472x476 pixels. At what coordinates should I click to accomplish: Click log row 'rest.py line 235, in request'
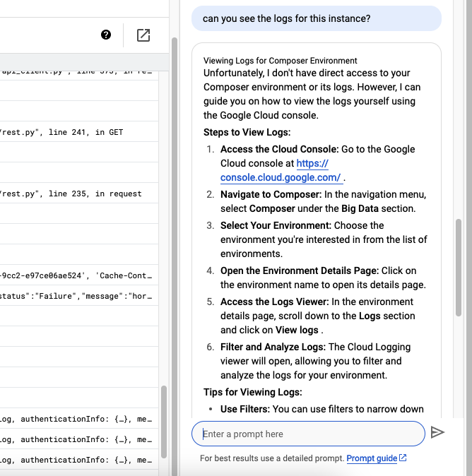click(79, 194)
